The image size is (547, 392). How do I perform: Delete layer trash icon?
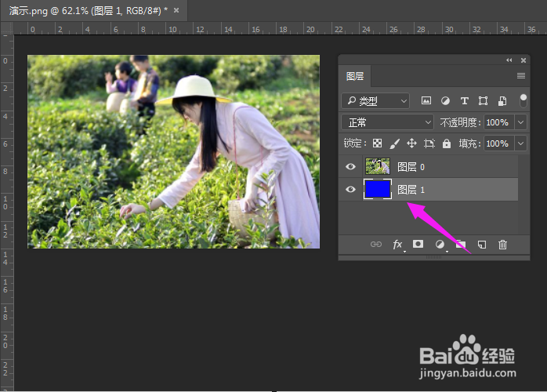tap(502, 245)
